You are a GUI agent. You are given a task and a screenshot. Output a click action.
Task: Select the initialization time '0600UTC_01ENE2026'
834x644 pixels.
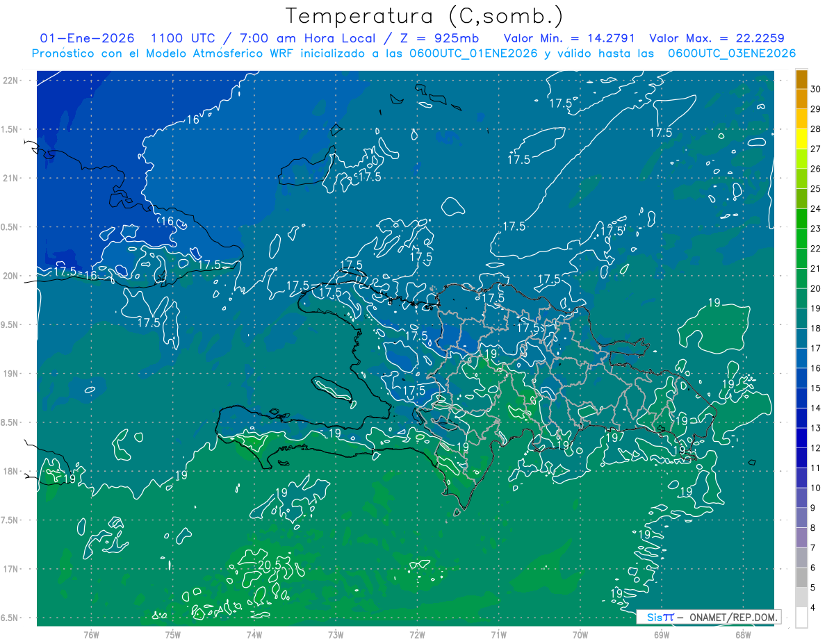coord(475,53)
